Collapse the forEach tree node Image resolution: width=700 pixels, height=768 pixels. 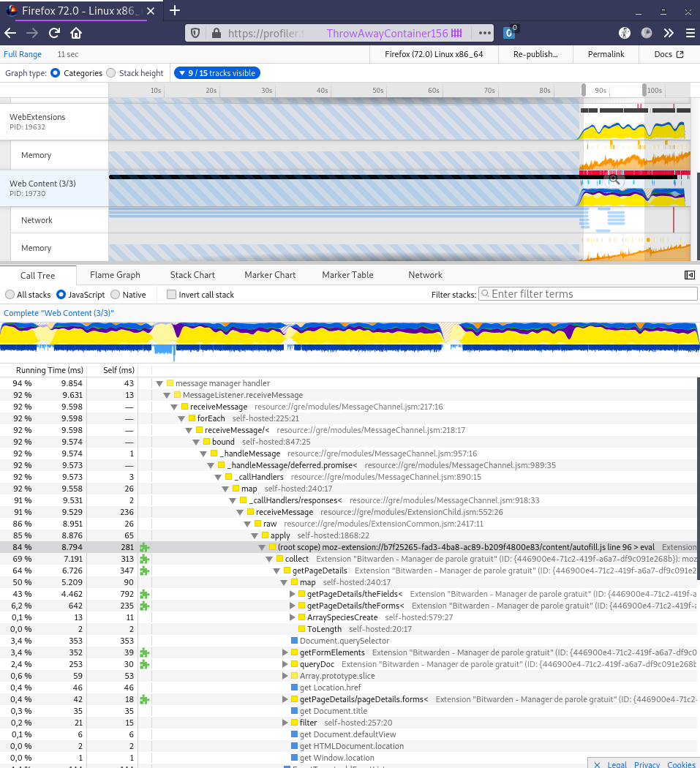[181, 419]
